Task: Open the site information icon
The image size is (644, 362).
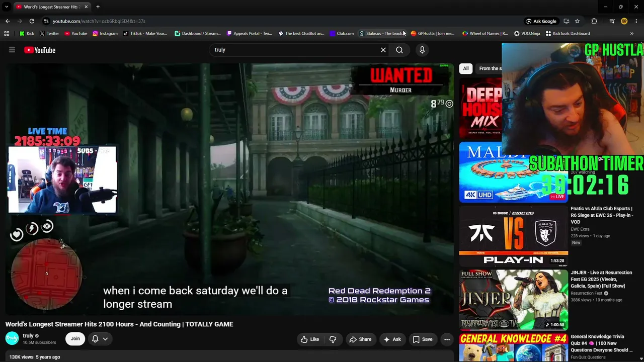Action: pyautogui.click(x=46, y=21)
